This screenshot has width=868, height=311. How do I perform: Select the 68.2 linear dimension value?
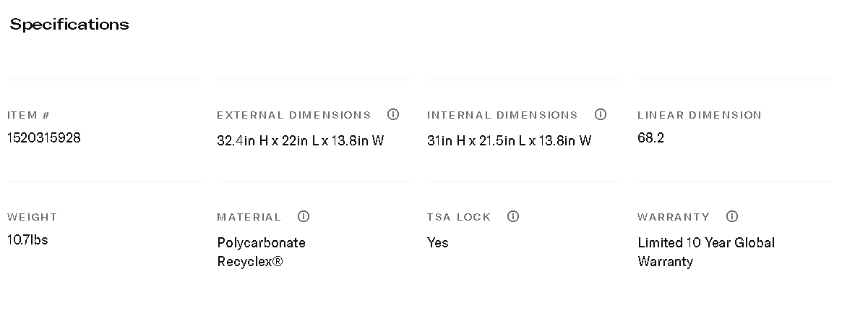[650, 137]
